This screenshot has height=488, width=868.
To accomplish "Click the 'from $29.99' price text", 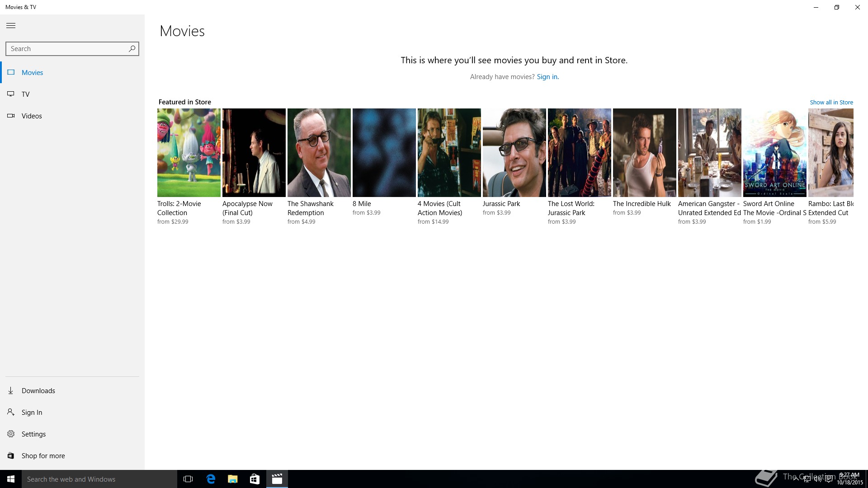I will tap(173, 222).
